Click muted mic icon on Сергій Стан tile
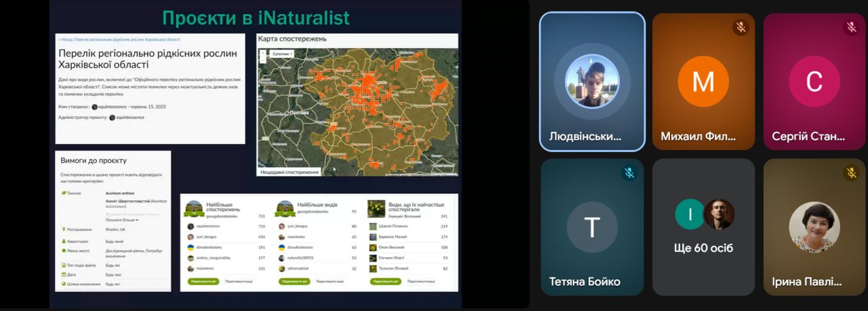868x311 pixels. [x=852, y=28]
